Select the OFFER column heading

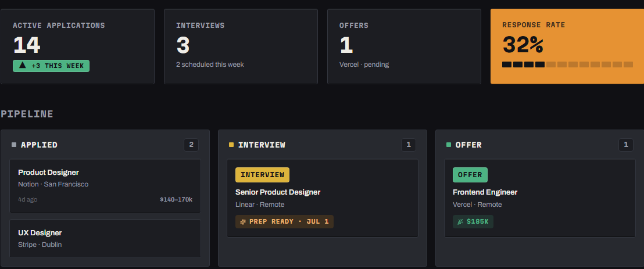pyautogui.click(x=468, y=145)
